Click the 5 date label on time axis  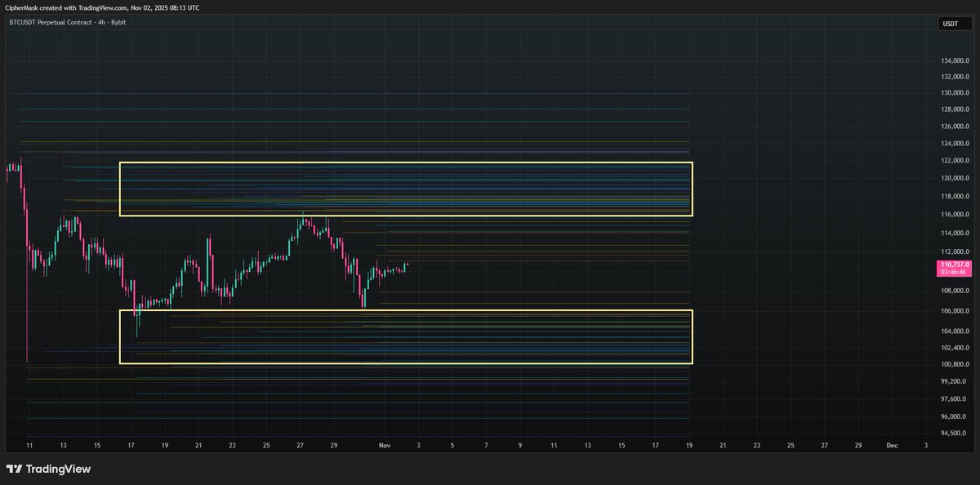click(x=452, y=446)
